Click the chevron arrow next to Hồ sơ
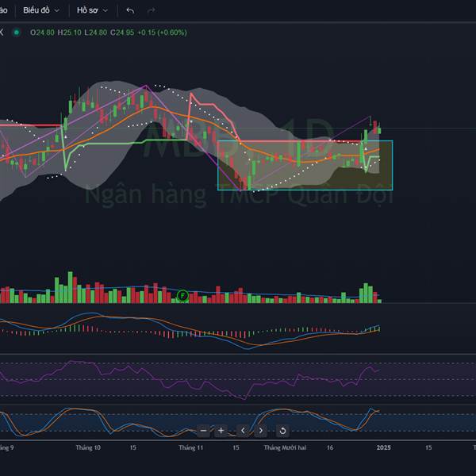476x476 pixels. pos(106,10)
